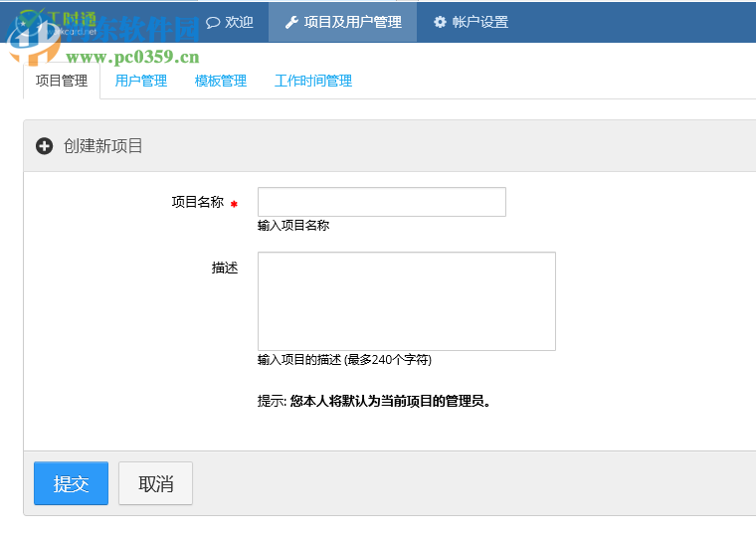
Task: Click the note 您本人将默认为当前项目的管理员
Action: (x=390, y=401)
